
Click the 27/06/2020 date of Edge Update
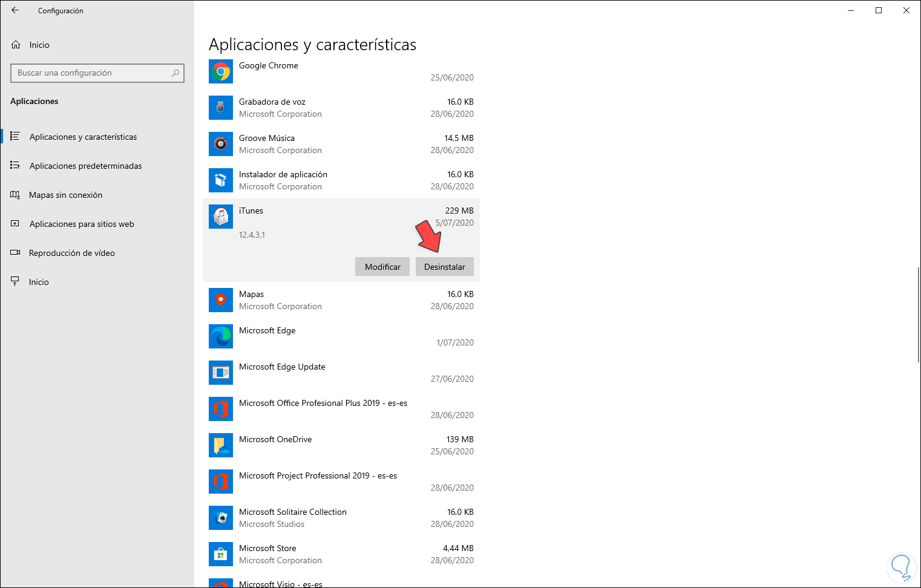click(452, 379)
